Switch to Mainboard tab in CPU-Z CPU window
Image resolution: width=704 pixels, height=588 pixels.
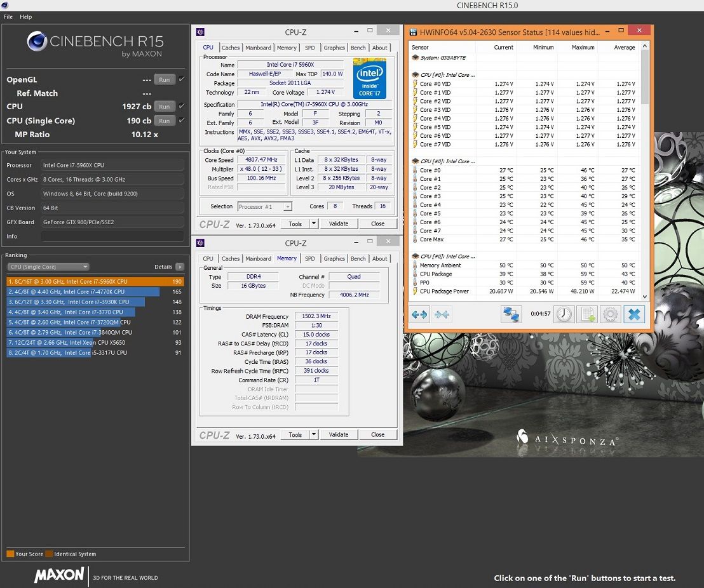click(258, 48)
